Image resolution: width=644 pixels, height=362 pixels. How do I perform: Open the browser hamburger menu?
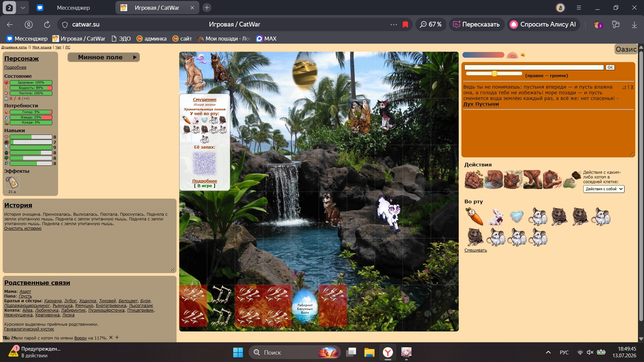579,8
